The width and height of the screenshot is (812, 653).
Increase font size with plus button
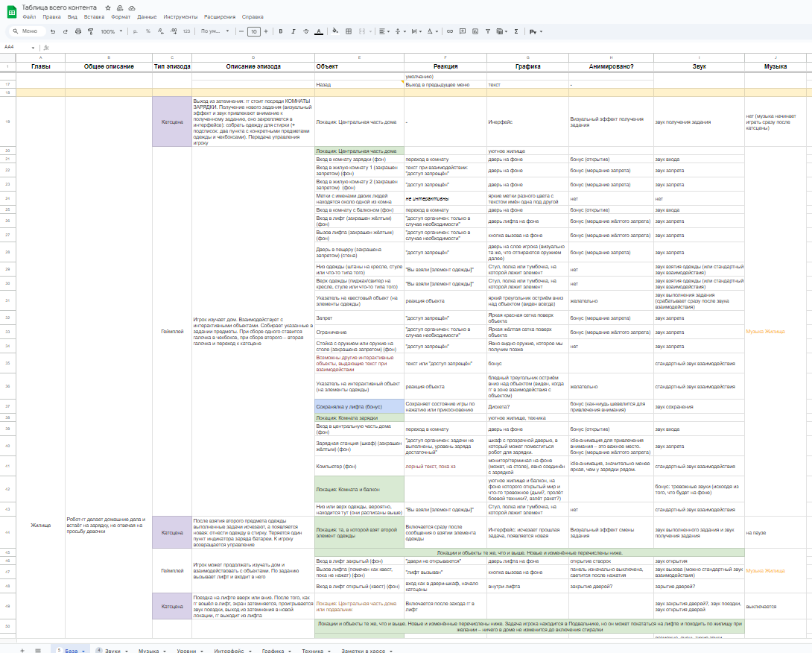click(x=266, y=31)
